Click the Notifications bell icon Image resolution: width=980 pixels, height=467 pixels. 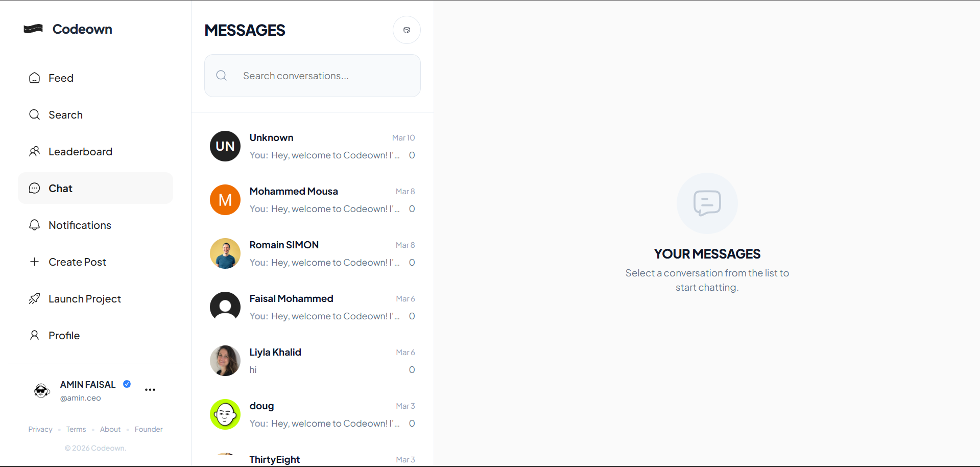click(34, 225)
